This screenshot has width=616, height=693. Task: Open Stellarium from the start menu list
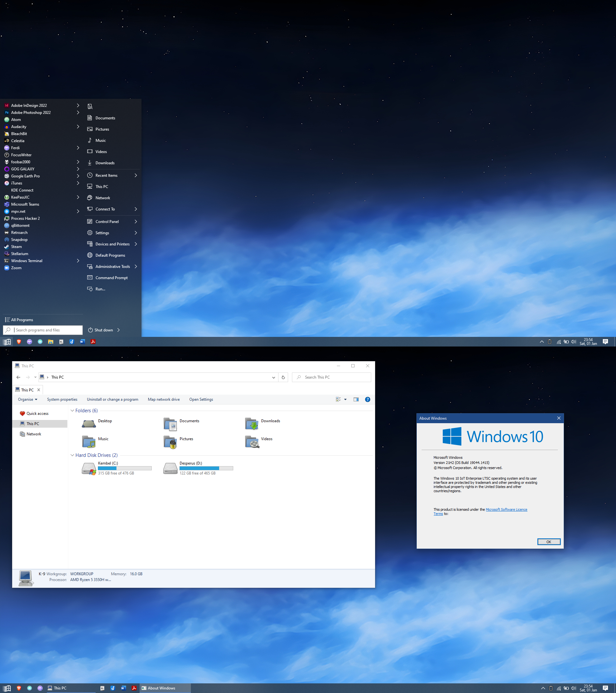(x=20, y=253)
